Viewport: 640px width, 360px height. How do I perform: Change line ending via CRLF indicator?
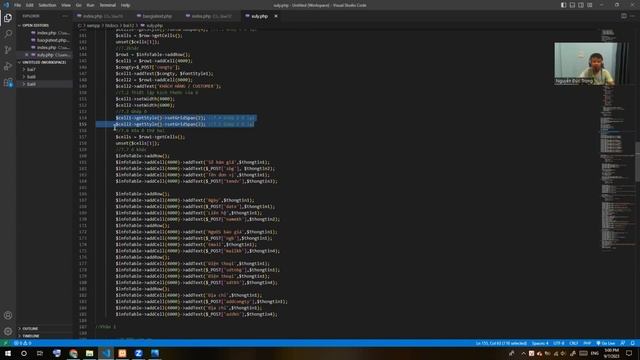(x=574, y=343)
